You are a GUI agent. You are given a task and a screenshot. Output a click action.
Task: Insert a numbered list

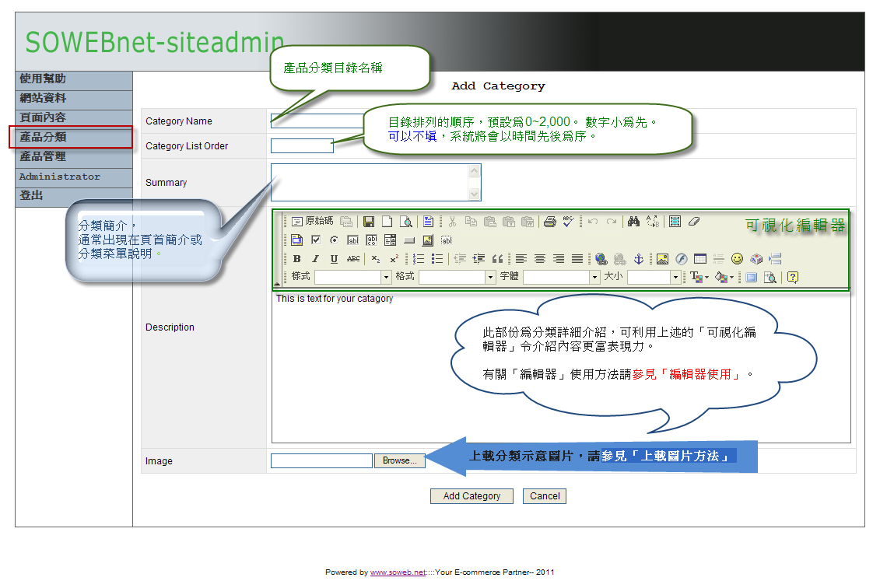tap(419, 259)
